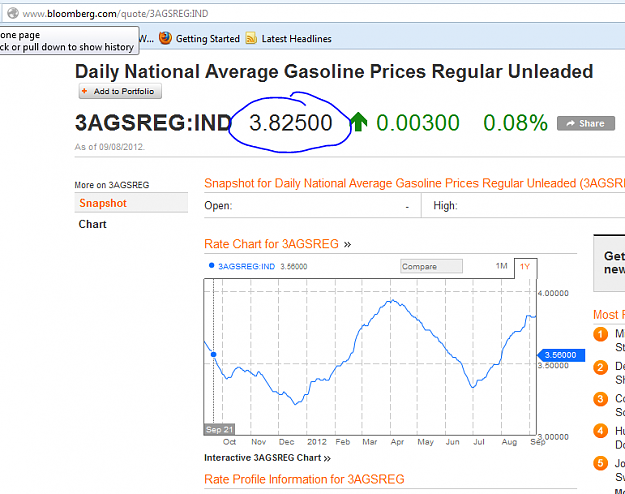The width and height of the screenshot is (625, 494).
Task: Open Rate Chart for 3AGSREG link
Action: 277,244
